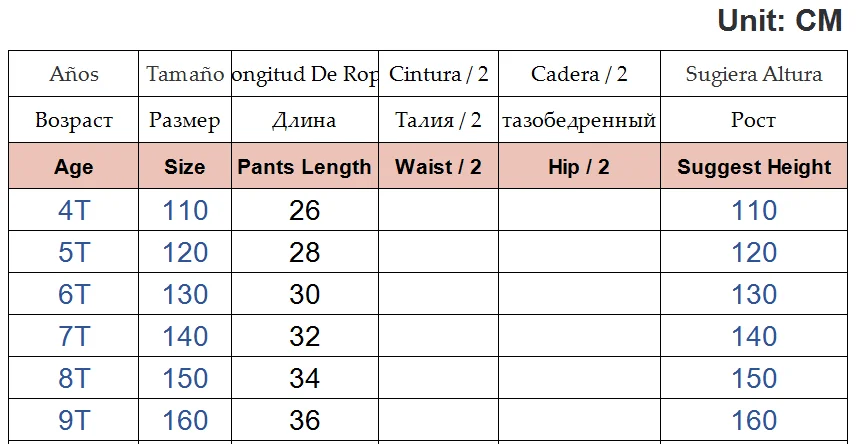856x444 pixels.
Task: Click the Age column header
Action: (74, 167)
